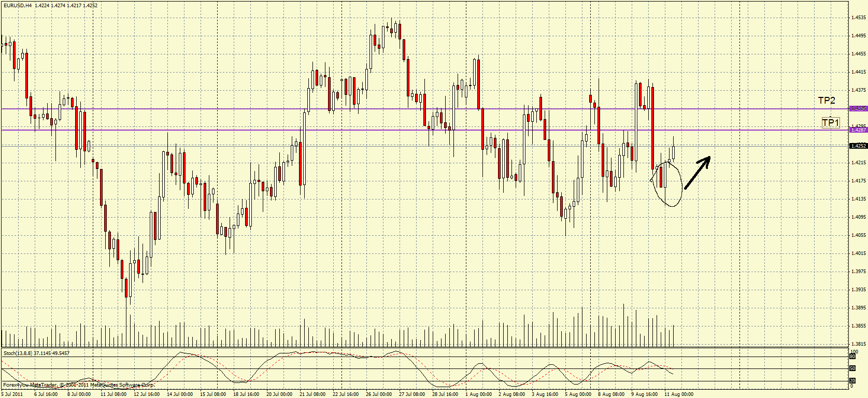The width and height of the screenshot is (868, 398).
Task: Click the 21 Jul 08:00 time label
Action: click(x=312, y=394)
